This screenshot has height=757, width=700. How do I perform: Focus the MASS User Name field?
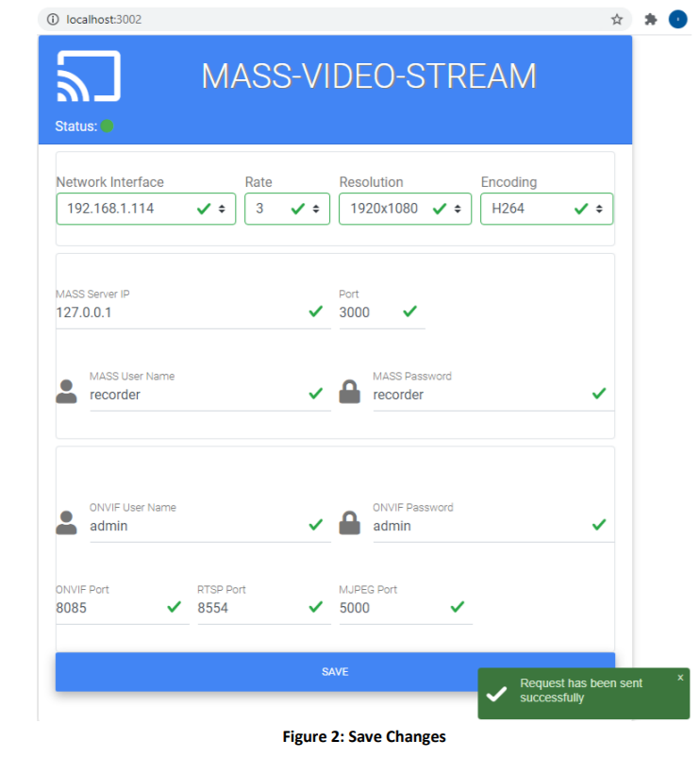[210, 395]
